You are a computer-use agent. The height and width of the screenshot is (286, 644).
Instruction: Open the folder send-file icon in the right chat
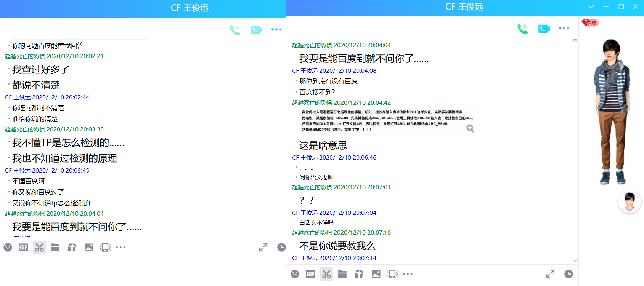[342, 274]
